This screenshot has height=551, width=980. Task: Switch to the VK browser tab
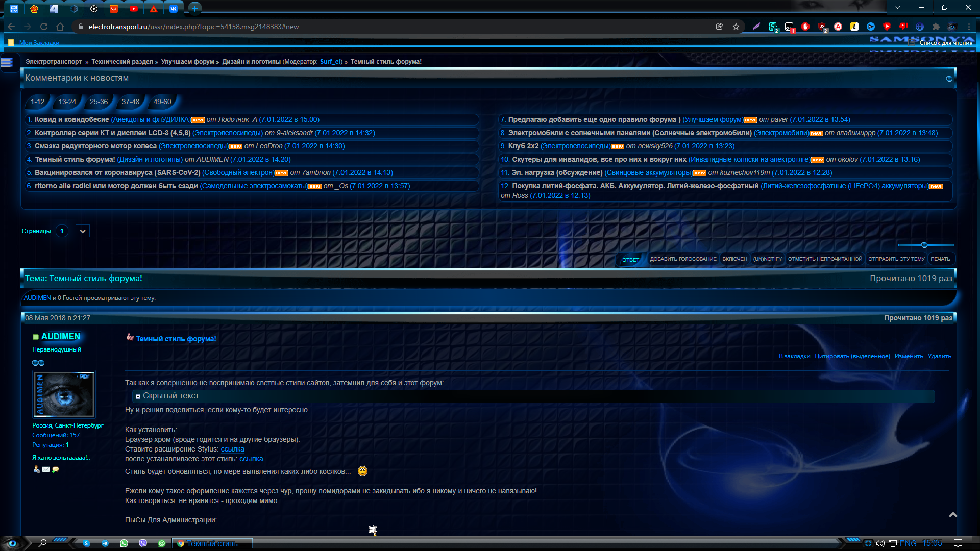[174, 8]
